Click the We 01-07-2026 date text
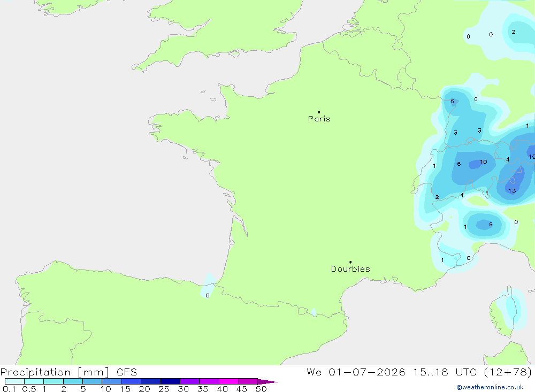Screen dimensions: 535x392 pos(356,372)
